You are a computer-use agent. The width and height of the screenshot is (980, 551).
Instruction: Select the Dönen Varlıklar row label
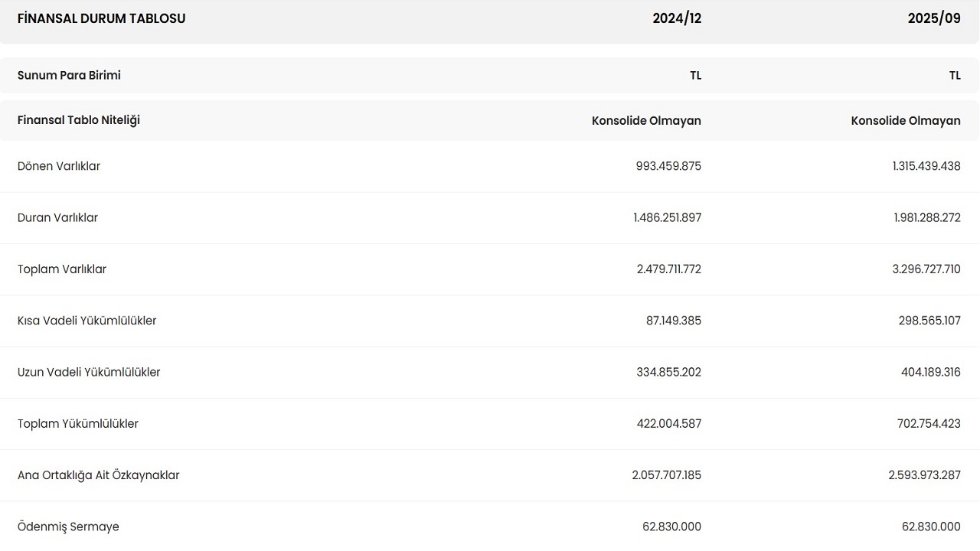[x=59, y=166]
